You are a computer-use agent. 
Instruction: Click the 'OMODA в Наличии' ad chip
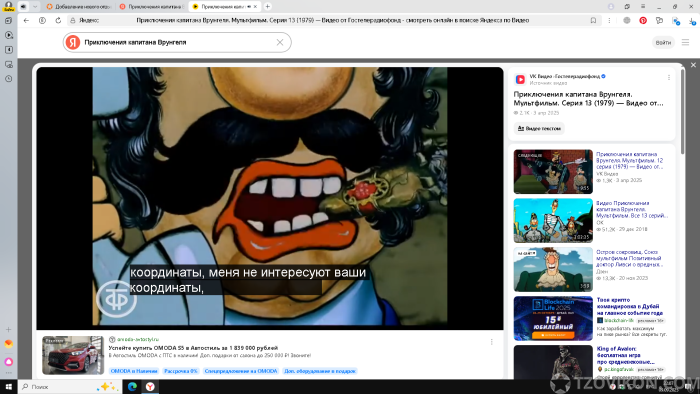pos(134,371)
